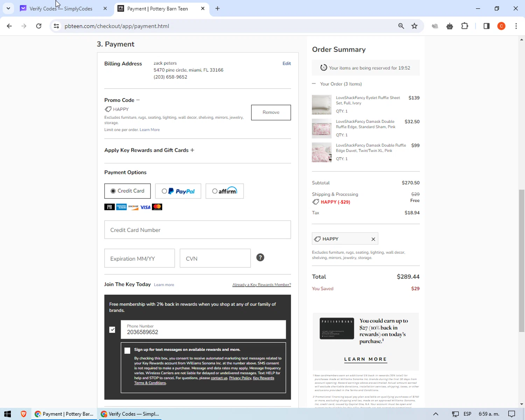Screen dimensions: 525x420
Task: Click the scrollbar down arrow
Action: (x=521, y=404)
